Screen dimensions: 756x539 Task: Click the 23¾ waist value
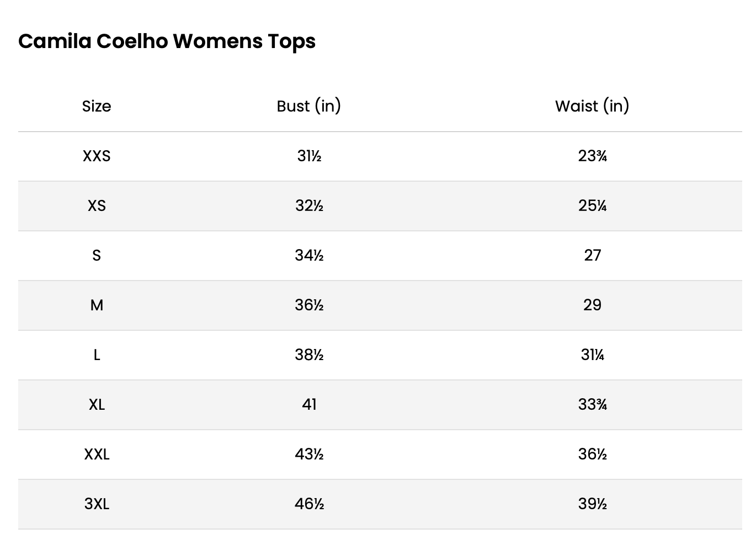tap(592, 156)
